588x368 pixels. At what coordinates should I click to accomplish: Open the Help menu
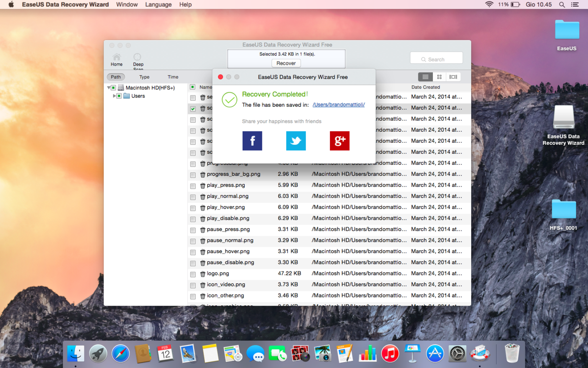[185, 4]
